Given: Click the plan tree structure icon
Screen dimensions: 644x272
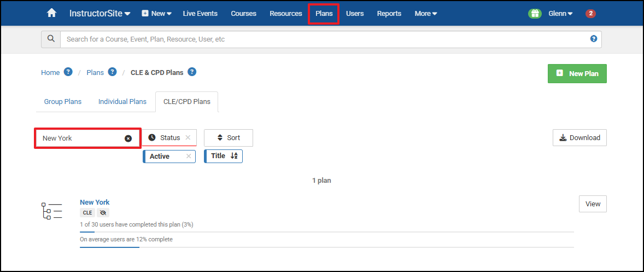Looking at the screenshot, I should (52, 211).
